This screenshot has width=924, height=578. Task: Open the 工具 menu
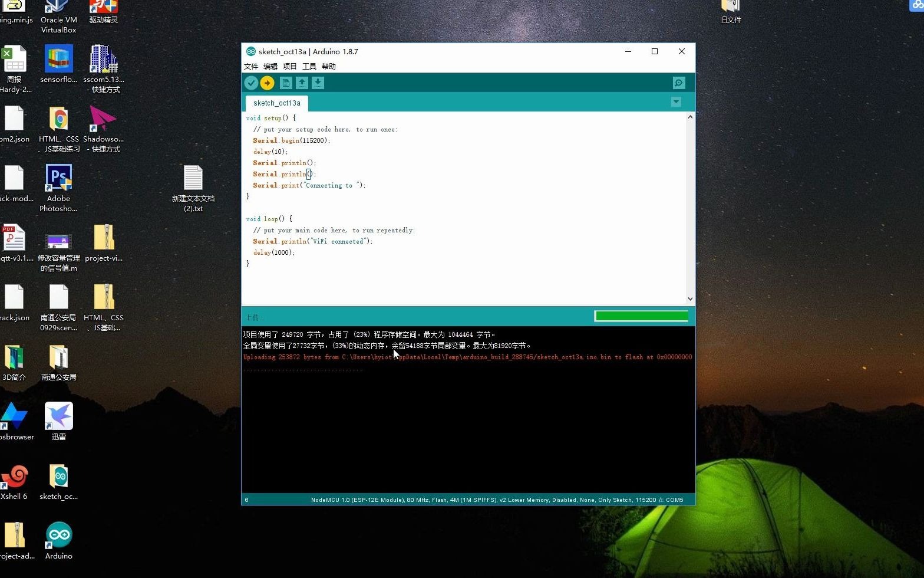(x=309, y=67)
